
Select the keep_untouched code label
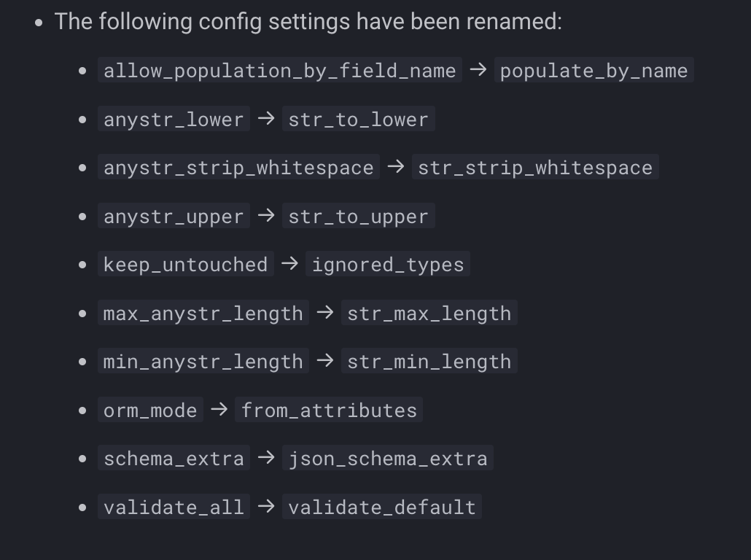click(x=185, y=265)
